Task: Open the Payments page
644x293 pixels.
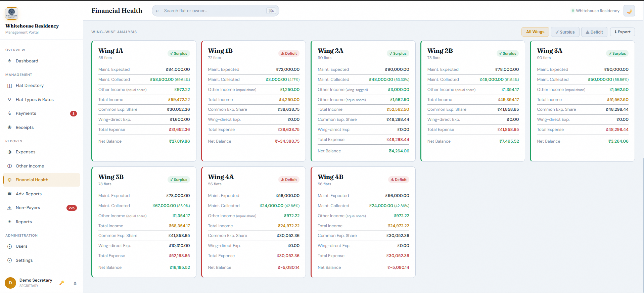Action: pyautogui.click(x=26, y=113)
